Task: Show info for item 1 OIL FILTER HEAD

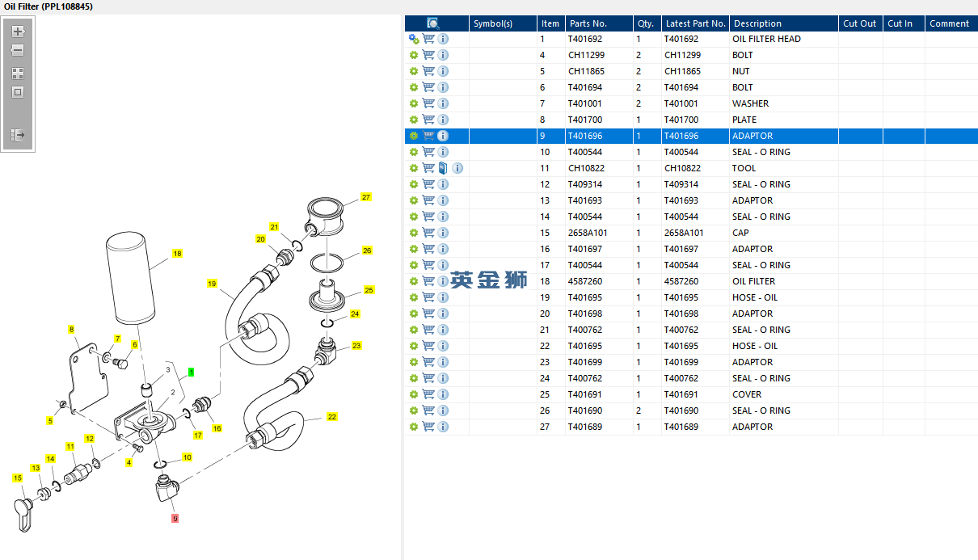Action: coord(443,39)
